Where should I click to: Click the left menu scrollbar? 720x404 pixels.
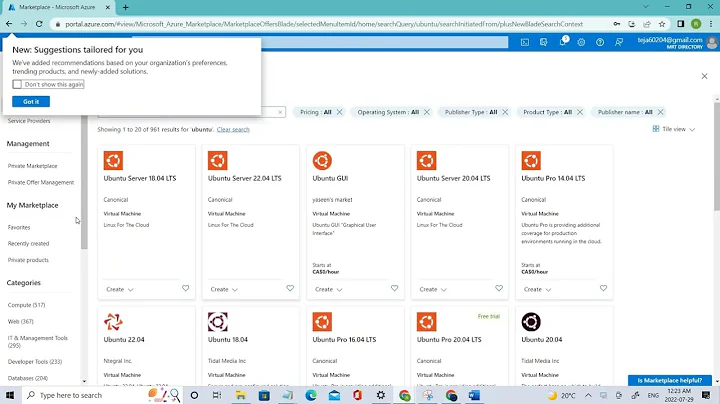[84, 184]
